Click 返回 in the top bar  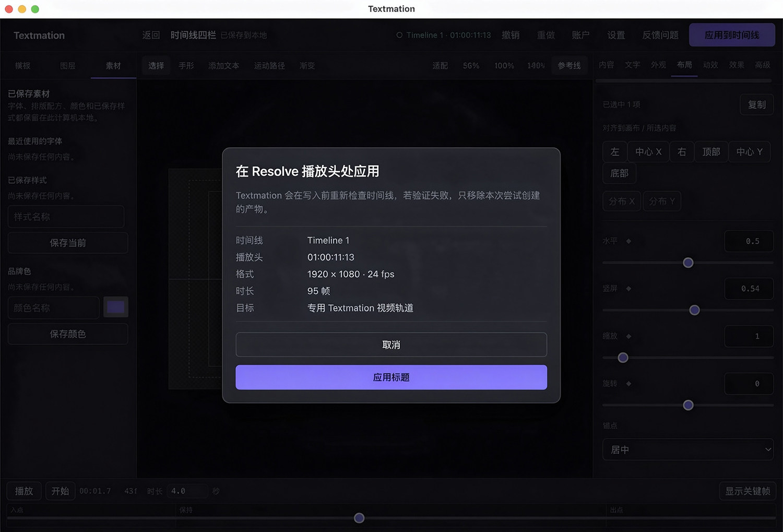151,35
